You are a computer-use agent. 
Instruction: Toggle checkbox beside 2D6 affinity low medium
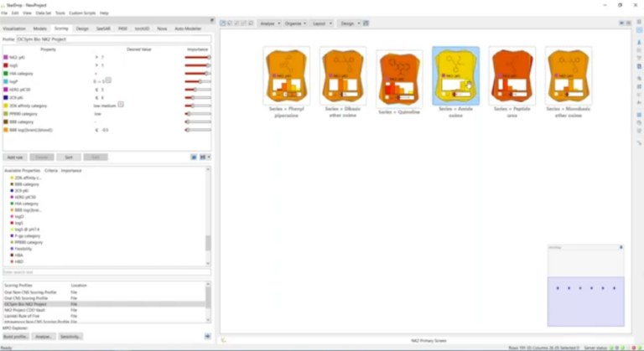click(x=122, y=105)
